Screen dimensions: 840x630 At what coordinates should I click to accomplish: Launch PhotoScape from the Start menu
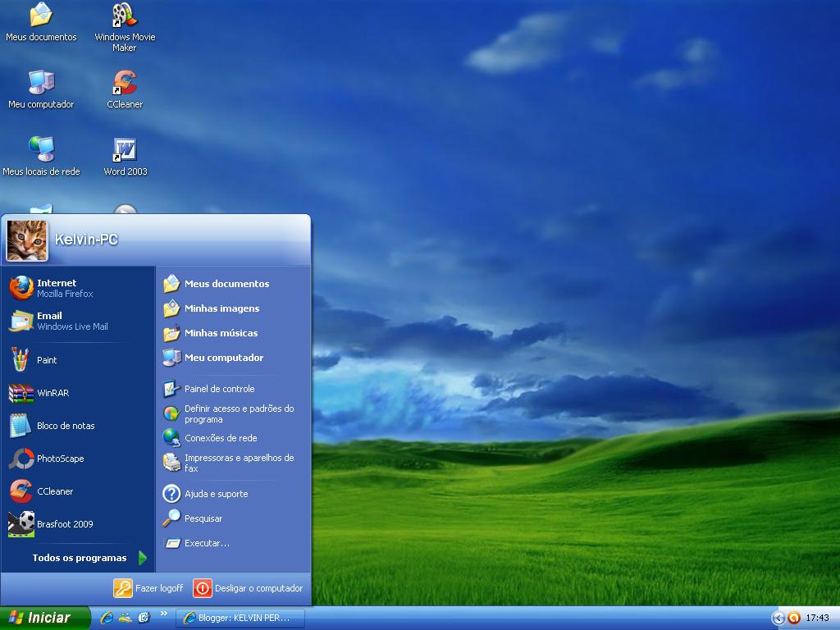point(78,459)
